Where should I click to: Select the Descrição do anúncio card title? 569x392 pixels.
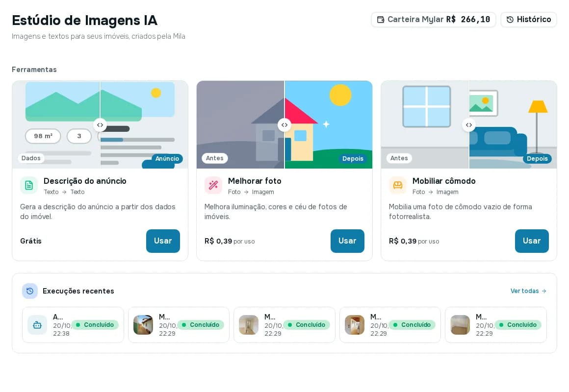point(85,181)
